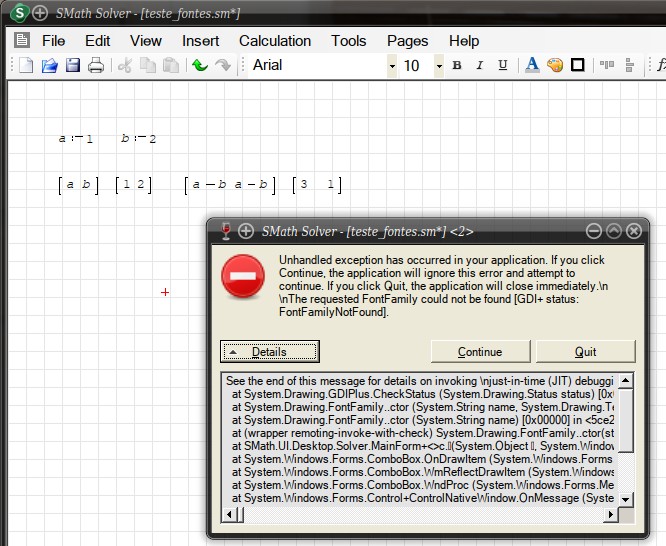Toggle Italic text formatting

[x=480, y=66]
